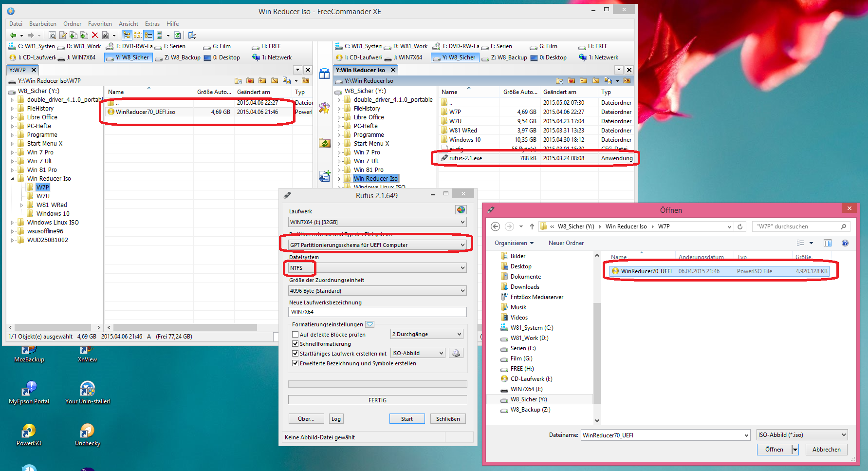Open the Laufwerk dropdown in Rufus
The height and width of the screenshot is (471, 868).
tap(377, 222)
